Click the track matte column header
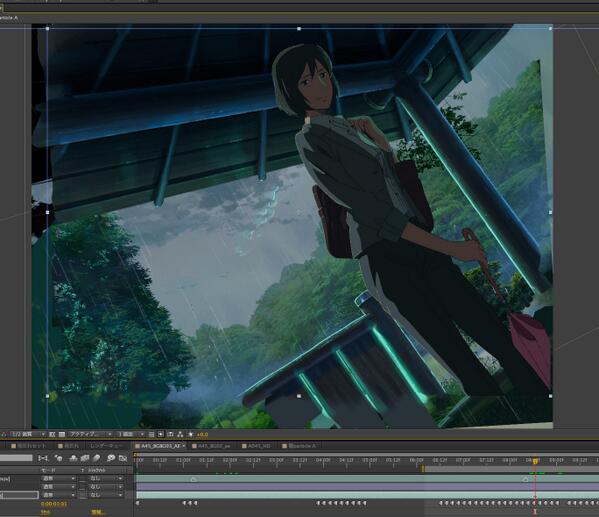This screenshot has height=517, width=599. click(97, 470)
